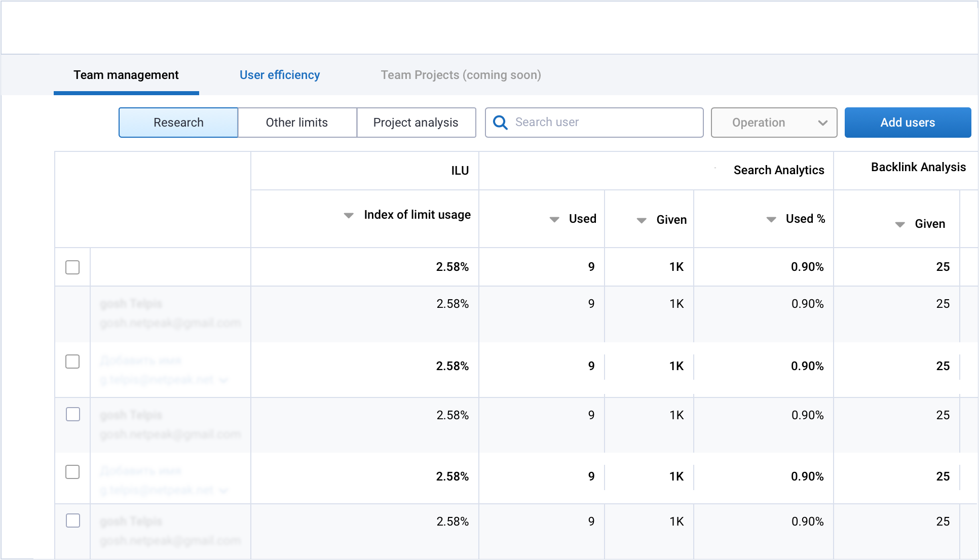The width and height of the screenshot is (979, 560).
Task: Expand chevron next to third row email
Action: [x=224, y=380]
